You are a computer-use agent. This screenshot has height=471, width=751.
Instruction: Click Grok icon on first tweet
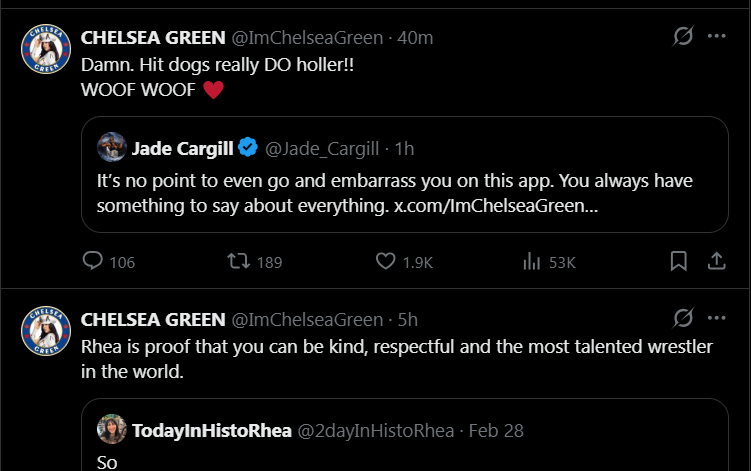pyautogui.click(x=684, y=37)
